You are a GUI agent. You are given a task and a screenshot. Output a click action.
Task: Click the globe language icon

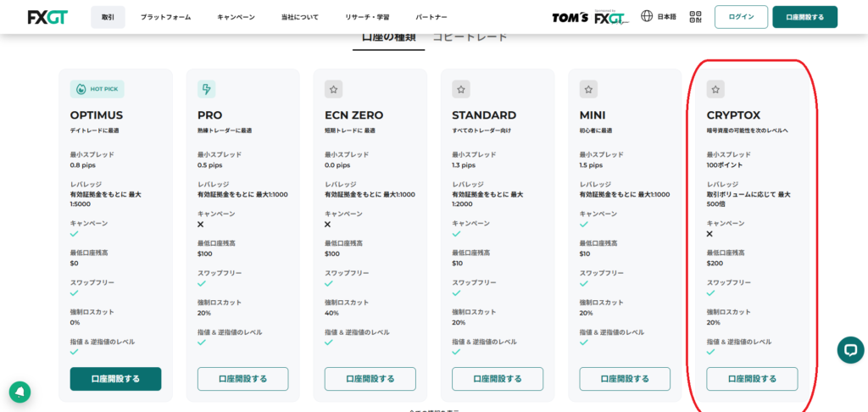click(647, 16)
